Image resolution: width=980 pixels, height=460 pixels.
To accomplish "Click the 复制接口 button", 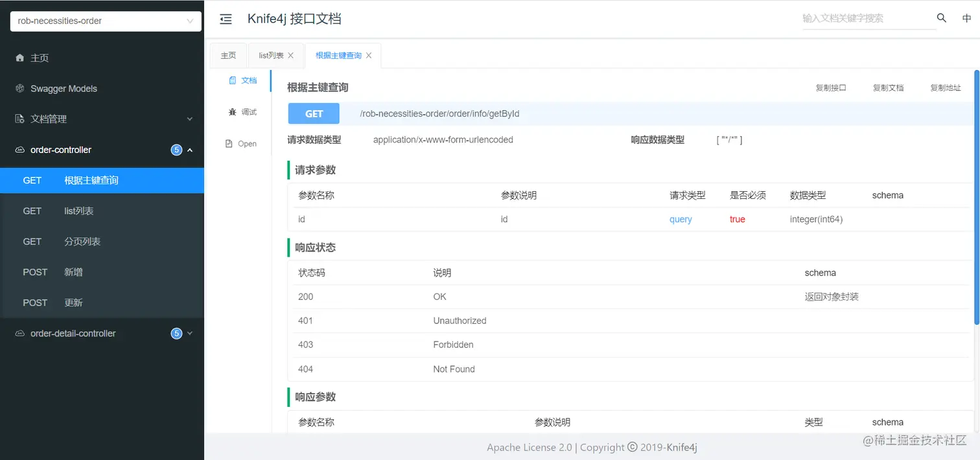I will coord(831,88).
